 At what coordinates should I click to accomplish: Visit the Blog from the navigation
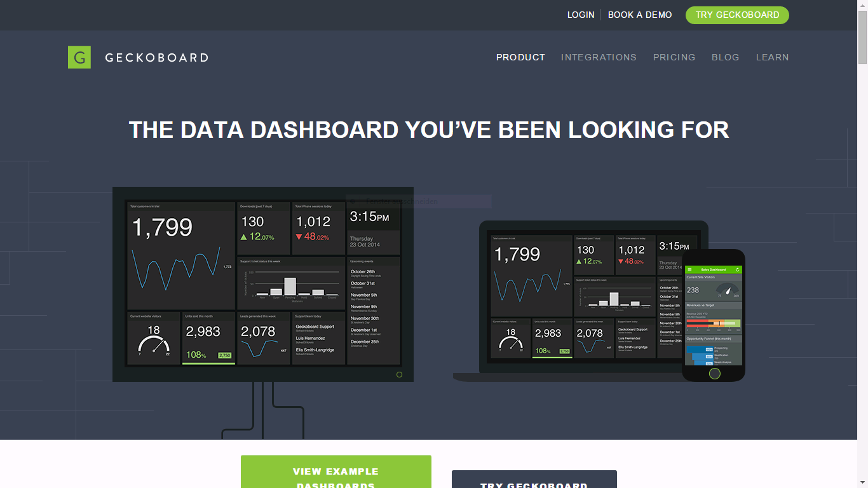[x=725, y=57]
